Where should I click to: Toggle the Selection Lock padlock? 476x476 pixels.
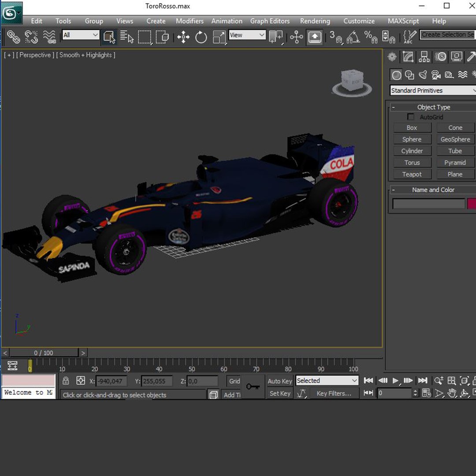coord(66,381)
